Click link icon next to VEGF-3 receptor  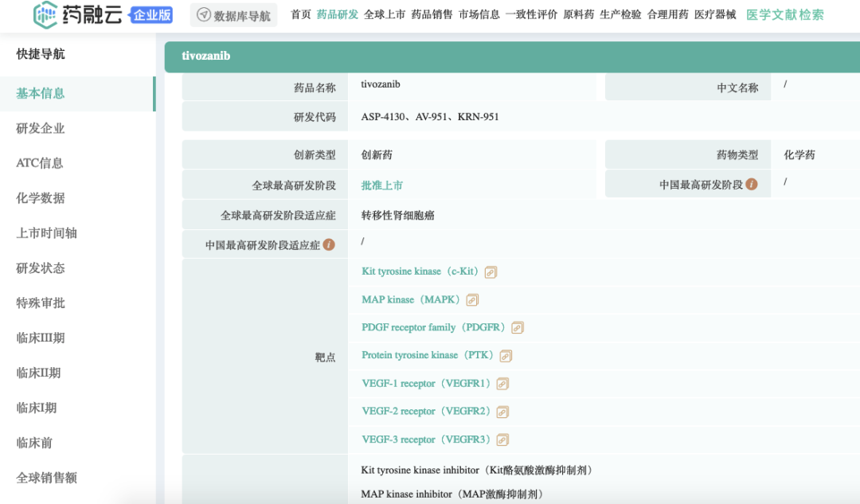tap(502, 440)
